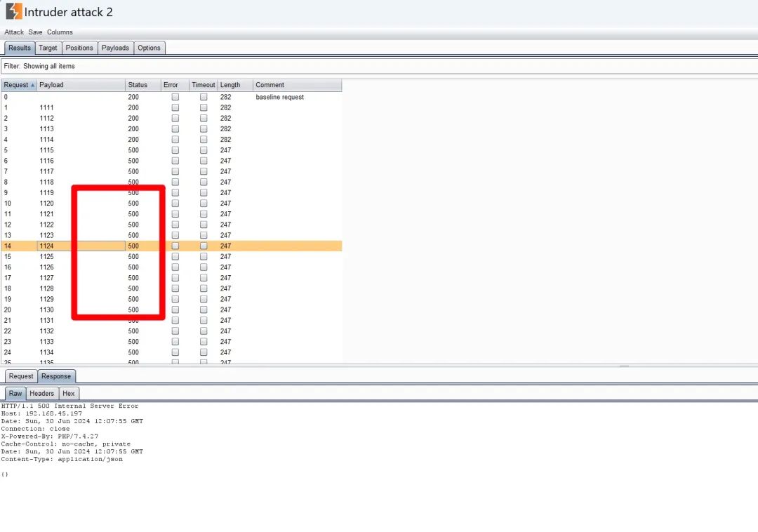758x532 pixels.
Task: Open the Save menu
Action: [x=35, y=32]
